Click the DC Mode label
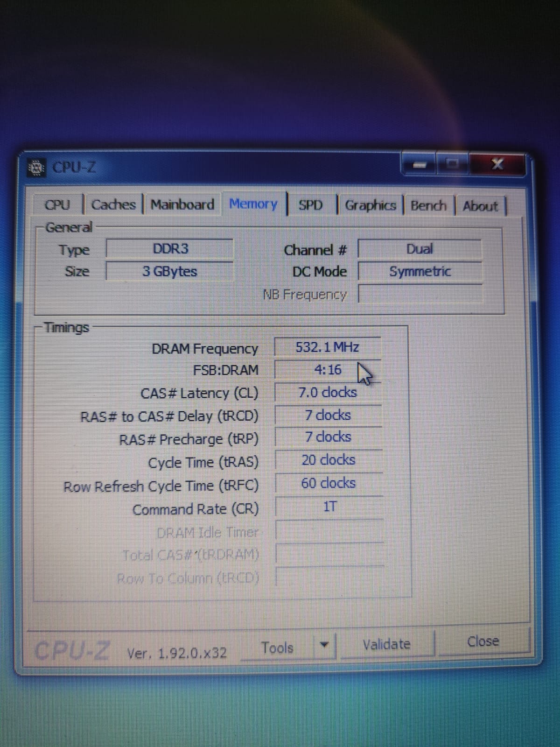The image size is (560, 747). 320,272
